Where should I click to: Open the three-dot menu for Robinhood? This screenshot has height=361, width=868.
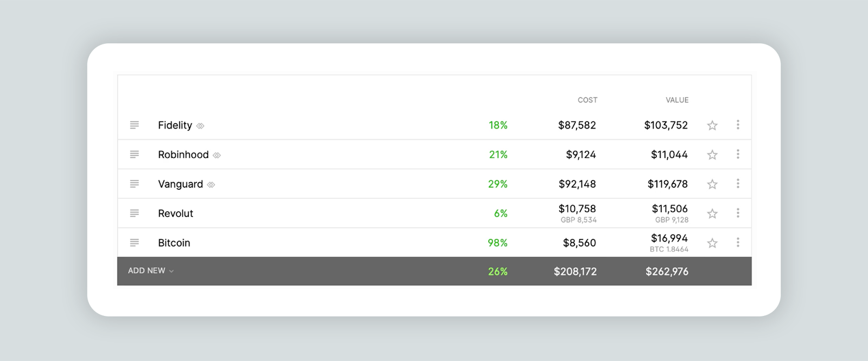[x=738, y=154]
